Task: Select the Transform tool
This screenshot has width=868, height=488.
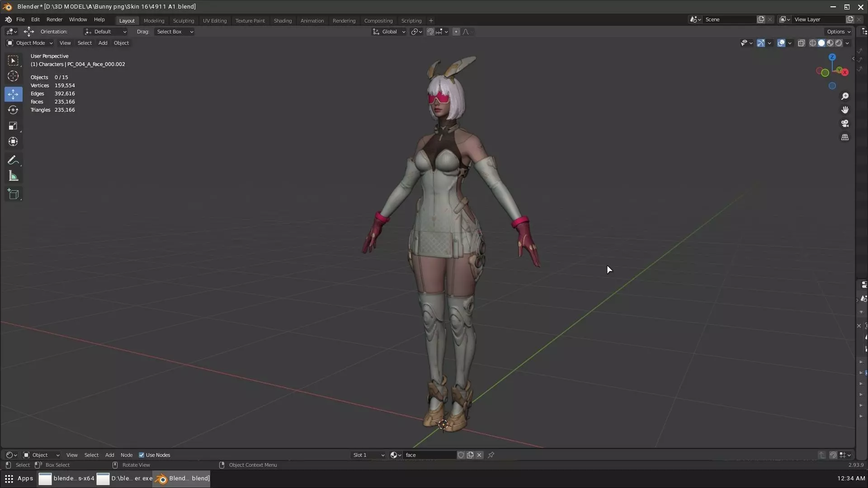Action: coord(13,141)
